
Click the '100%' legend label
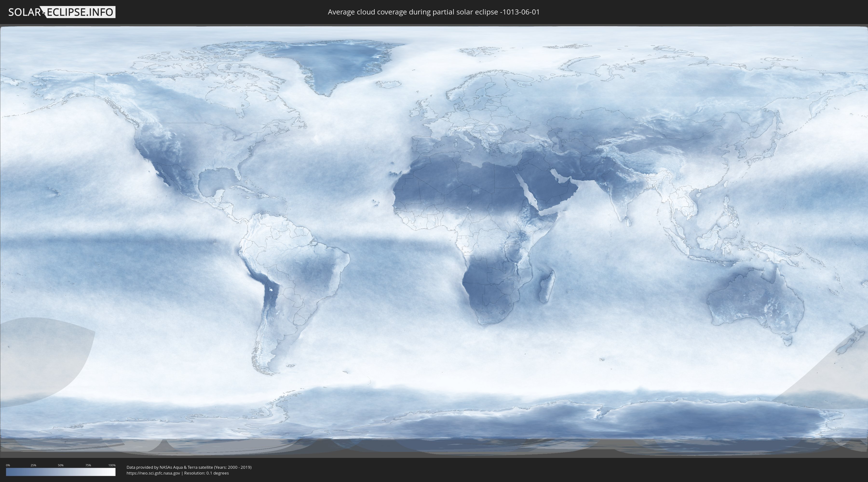point(112,465)
